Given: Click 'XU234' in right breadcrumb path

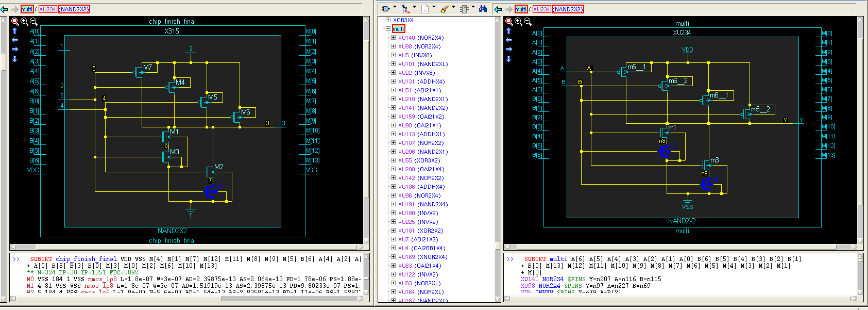Looking at the screenshot, I should tap(541, 9).
